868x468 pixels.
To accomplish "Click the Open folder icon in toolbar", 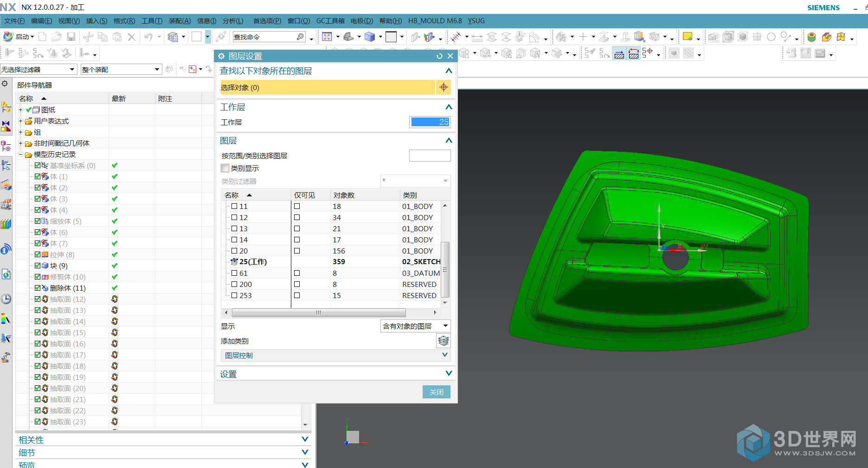I will 57,37.
